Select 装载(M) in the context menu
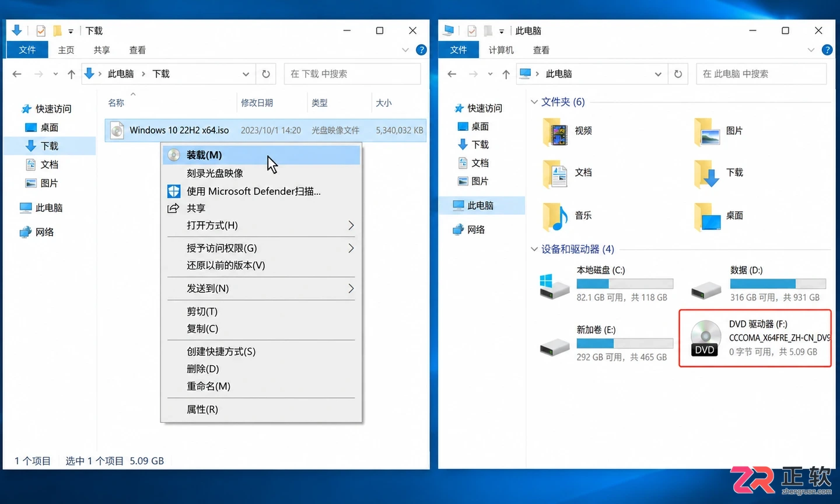This screenshot has height=504, width=840. pos(261,155)
